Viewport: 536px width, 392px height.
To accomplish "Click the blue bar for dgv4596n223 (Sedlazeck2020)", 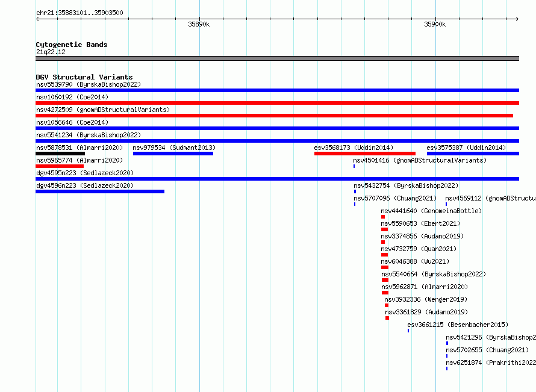I will tap(100, 191).
